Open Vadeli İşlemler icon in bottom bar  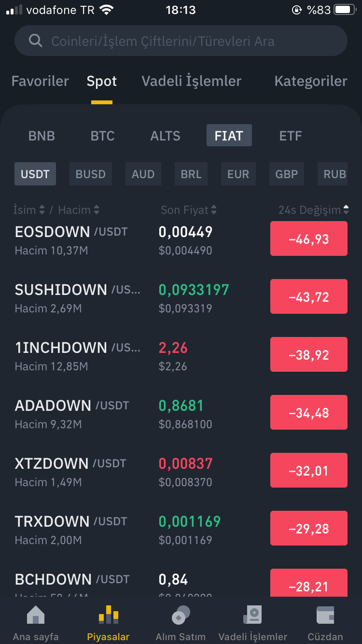tap(252, 615)
